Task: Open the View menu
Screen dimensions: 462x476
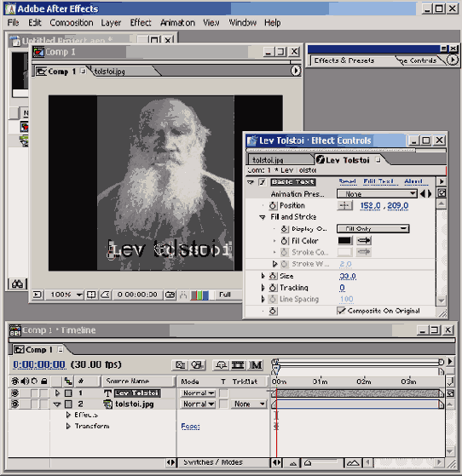Action: point(211,23)
